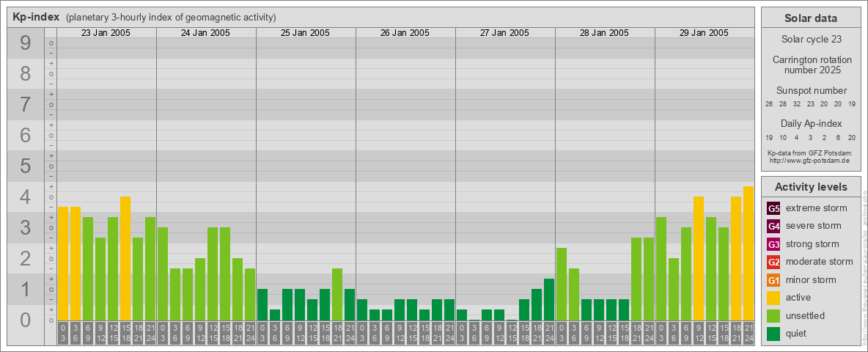Click the dark green bar for 27 Jan 21–24h
The image size is (868, 352).
coord(548,299)
